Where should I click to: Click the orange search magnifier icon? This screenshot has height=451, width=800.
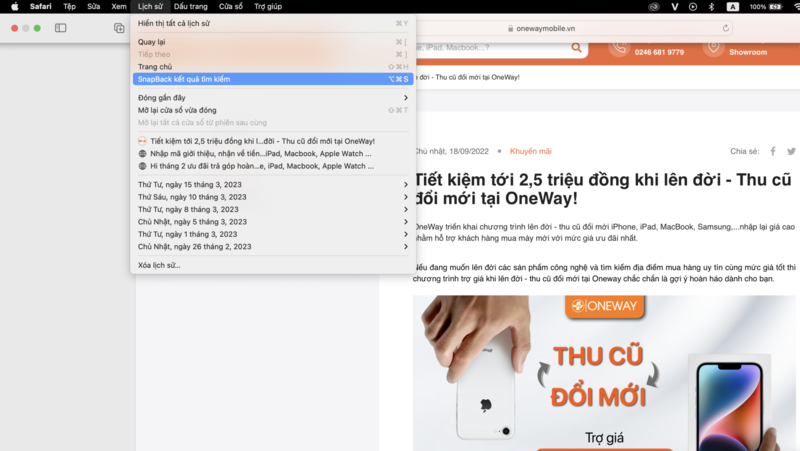coord(577,47)
